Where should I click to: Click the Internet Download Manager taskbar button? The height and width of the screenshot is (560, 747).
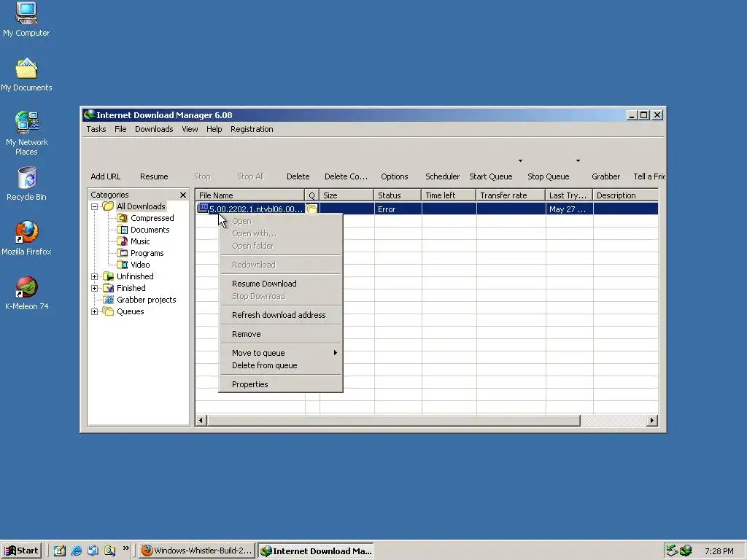[316, 551]
